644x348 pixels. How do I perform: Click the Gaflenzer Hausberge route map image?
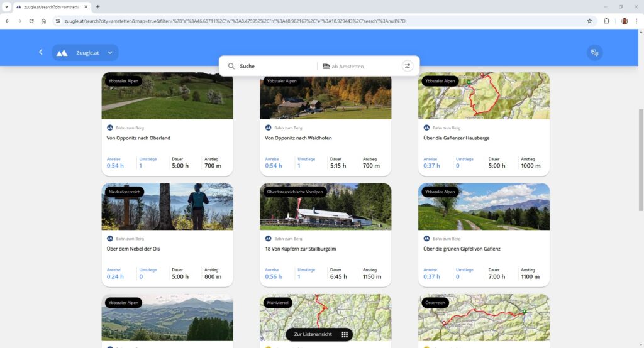pos(484,96)
